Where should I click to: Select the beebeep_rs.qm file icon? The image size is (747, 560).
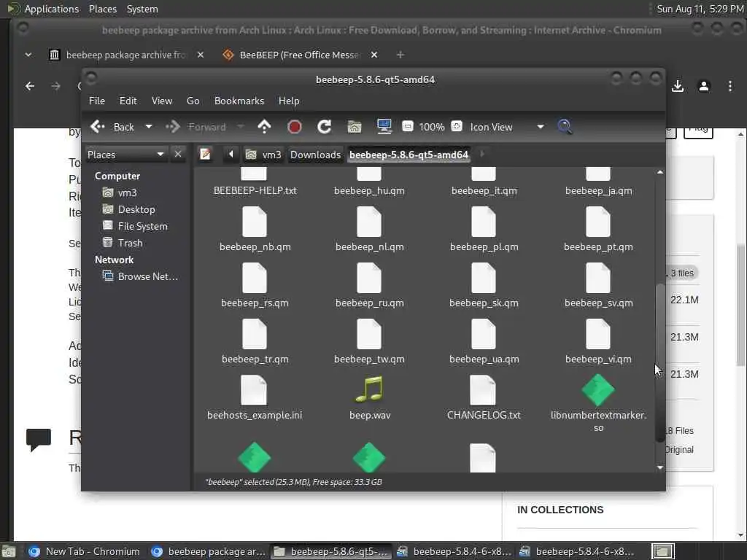coord(255,278)
